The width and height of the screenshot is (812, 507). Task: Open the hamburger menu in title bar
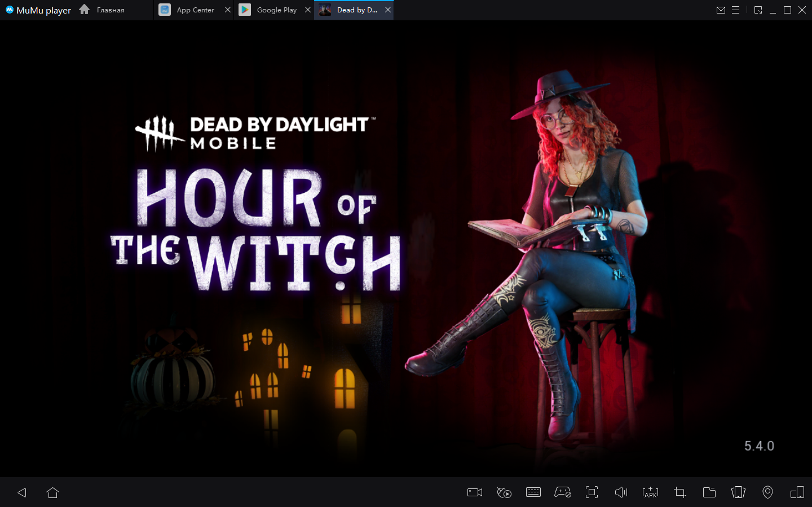click(x=735, y=10)
